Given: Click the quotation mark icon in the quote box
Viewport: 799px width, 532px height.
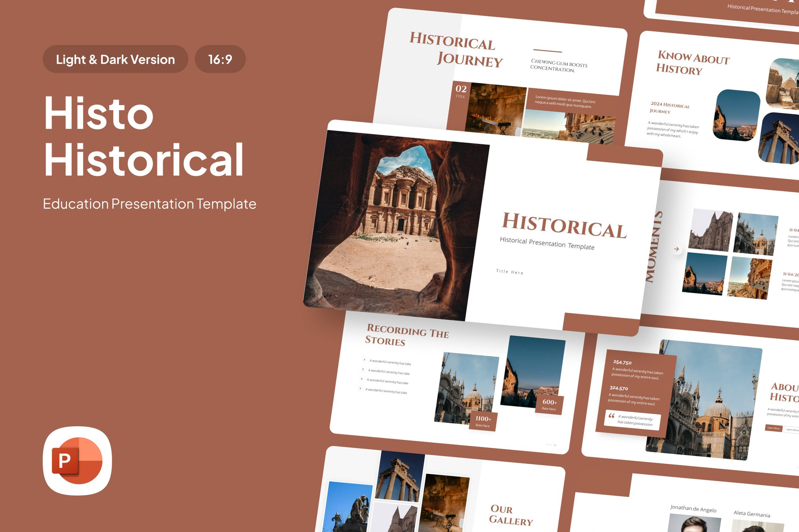Looking at the screenshot, I should 611,416.
